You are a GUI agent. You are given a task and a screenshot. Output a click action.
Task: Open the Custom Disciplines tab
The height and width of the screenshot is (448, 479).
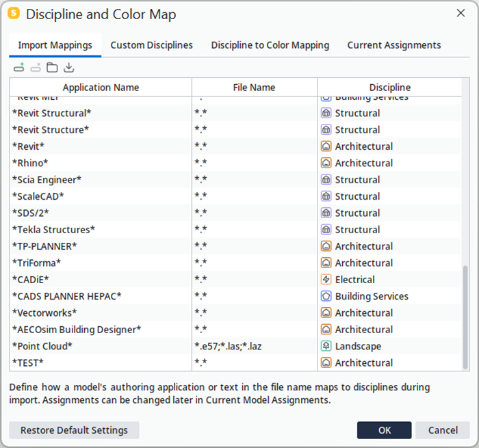(x=151, y=45)
